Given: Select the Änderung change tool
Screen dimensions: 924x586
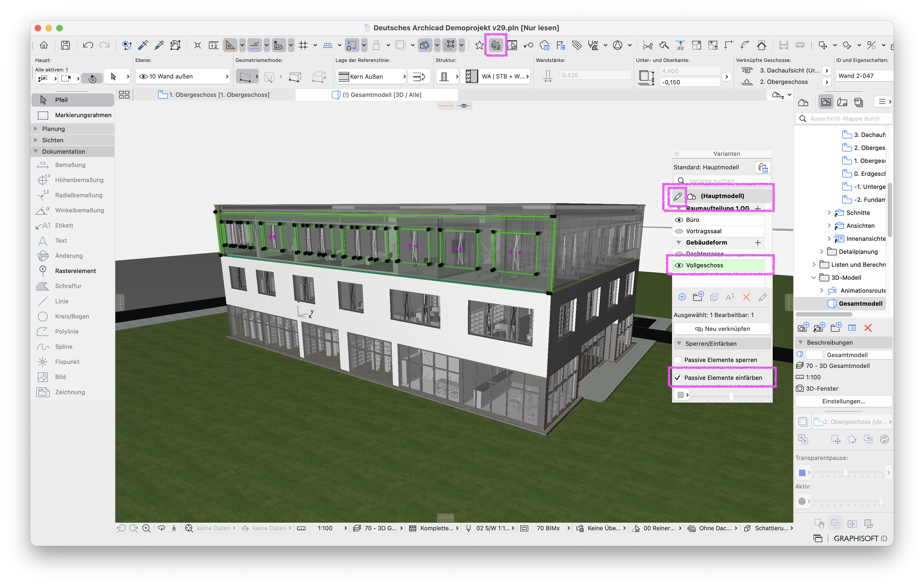Looking at the screenshot, I should [x=69, y=256].
